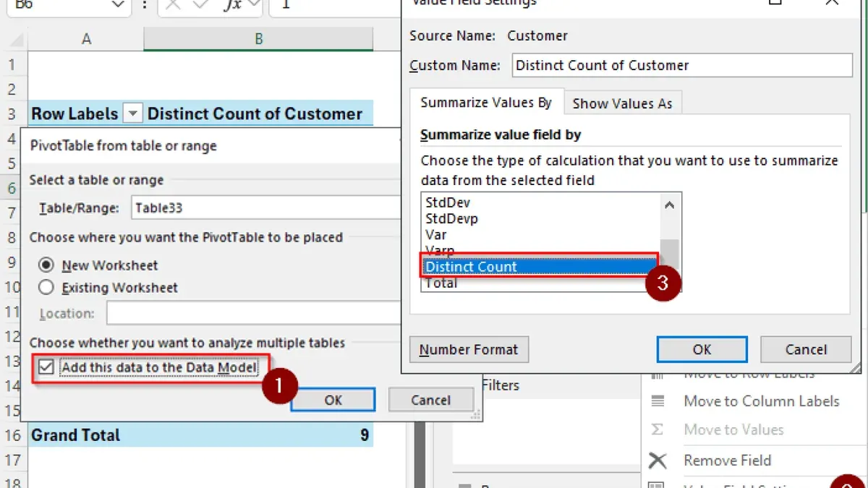This screenshot has width=868, height=488.
Task: Click the formula bar Enter checkmark icon
Action: pyautogui.click(x=202, y=4)
